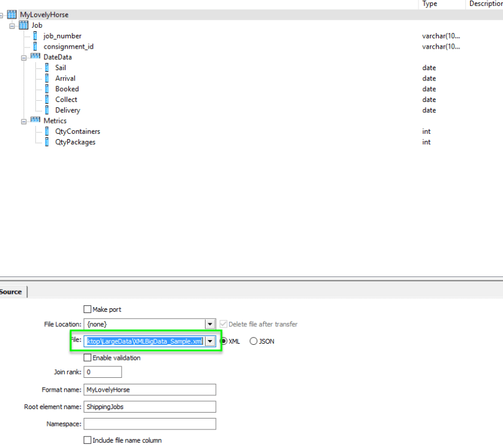This screenshot has width=503, height=448.
Task: Check Include file name column option
Action: pyautogui.click(x=88, y=440)
